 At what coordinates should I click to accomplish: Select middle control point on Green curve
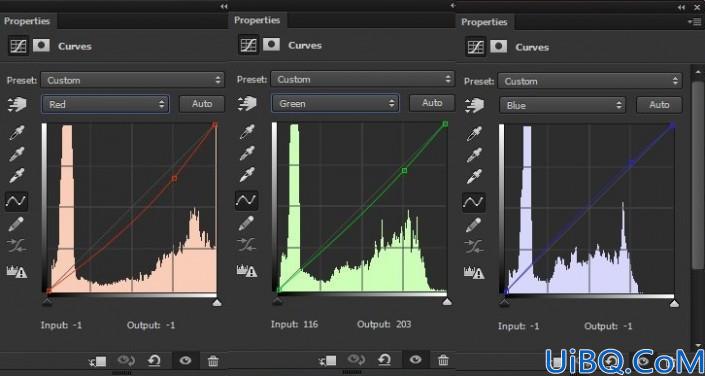(x=404, y=170)
